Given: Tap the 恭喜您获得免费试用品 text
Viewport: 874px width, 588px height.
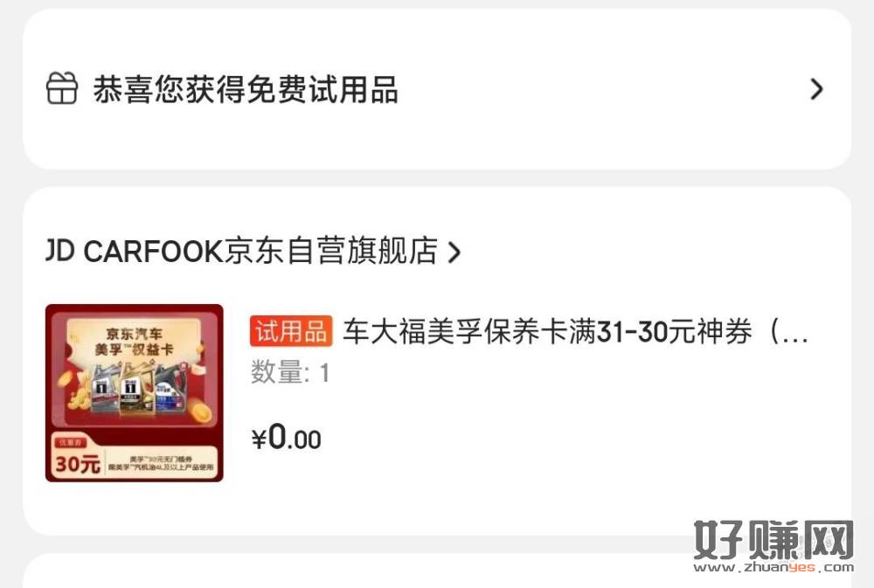Looking at the screenshot, I should [x=246, y=89].
